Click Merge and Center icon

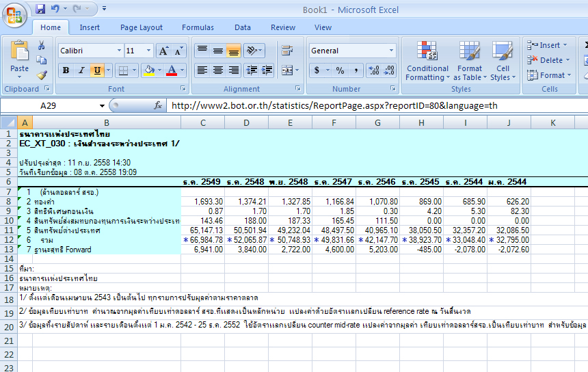click(x=287, y=70)
